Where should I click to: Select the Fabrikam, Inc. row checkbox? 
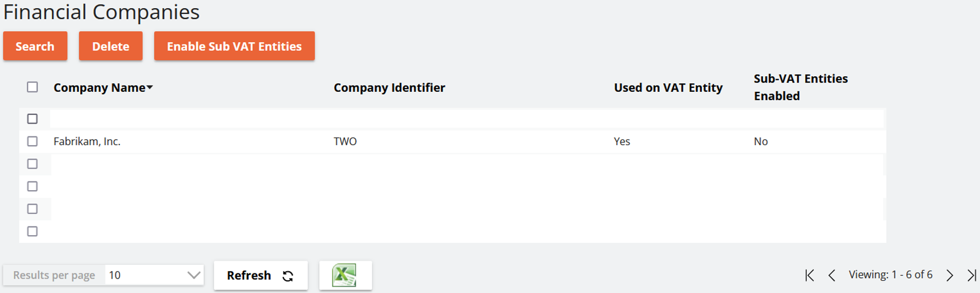(32, 142)
